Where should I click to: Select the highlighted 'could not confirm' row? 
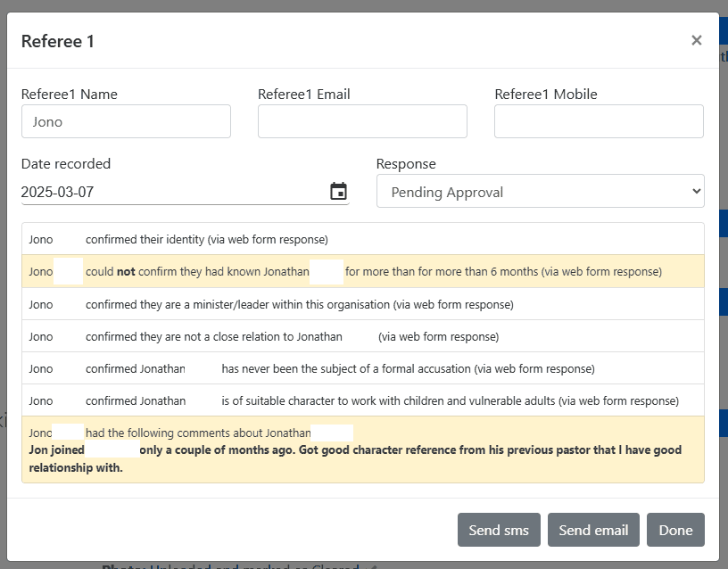pyautogui.click(x=362, y=271)
